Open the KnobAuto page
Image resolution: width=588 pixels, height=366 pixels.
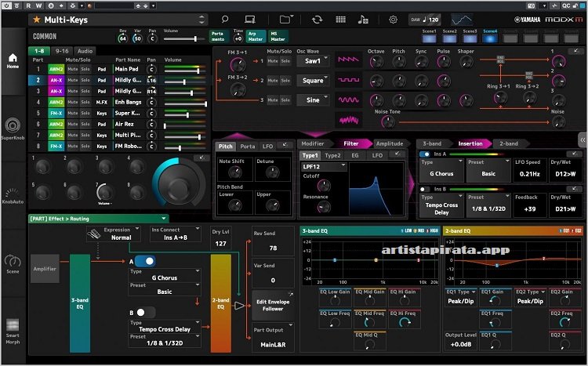pyautogui.click(x=13, y=196)
